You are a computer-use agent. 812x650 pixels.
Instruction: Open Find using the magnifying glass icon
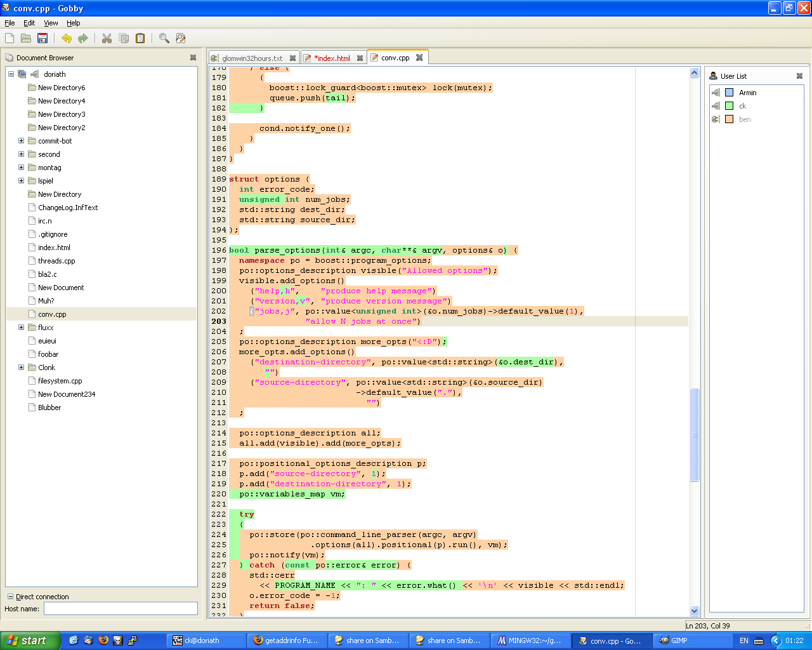pos(164,38)
